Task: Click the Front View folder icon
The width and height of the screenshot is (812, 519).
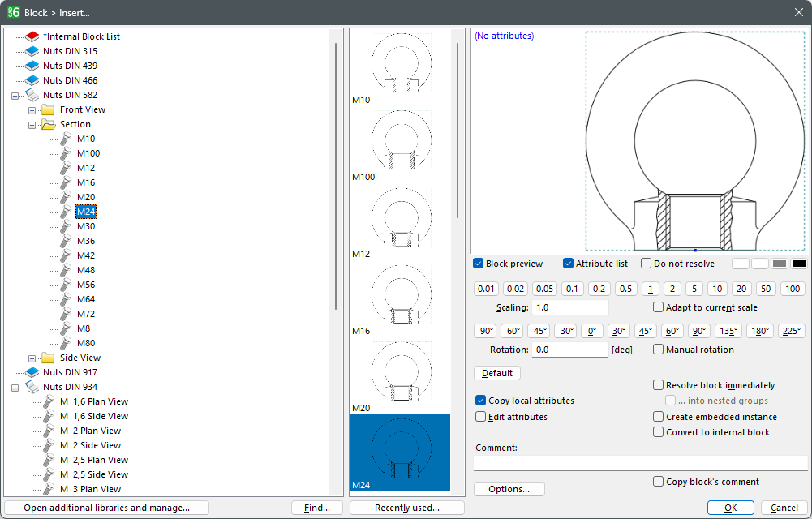Action: click(x=48, y=109)
